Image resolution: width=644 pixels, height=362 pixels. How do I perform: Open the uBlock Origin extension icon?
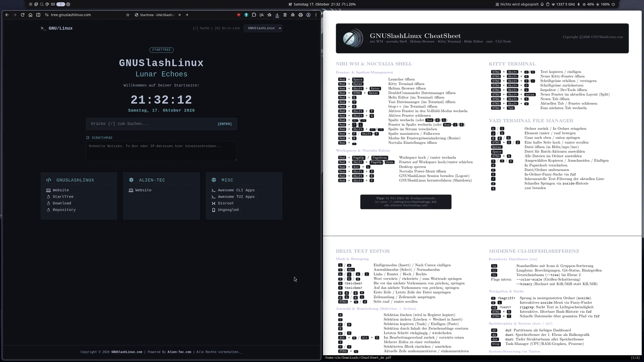tap(238, 15)
